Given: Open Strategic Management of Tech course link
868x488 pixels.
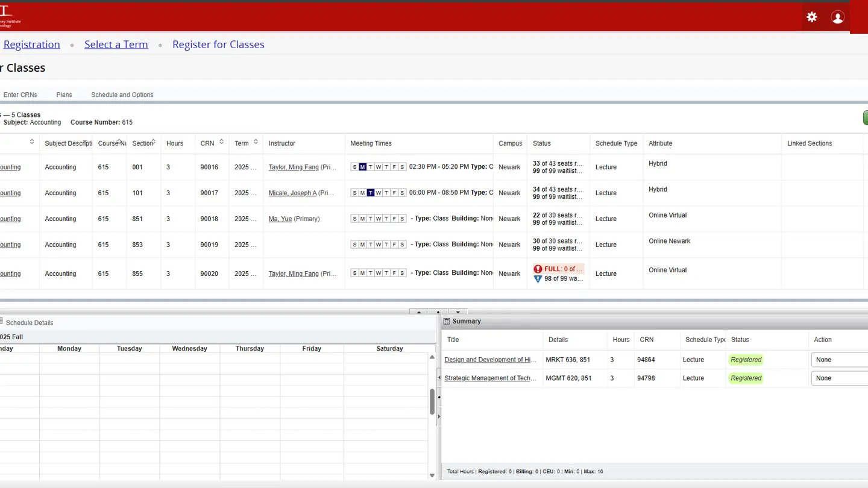Looking at the screenshot, I should (490, 378).
